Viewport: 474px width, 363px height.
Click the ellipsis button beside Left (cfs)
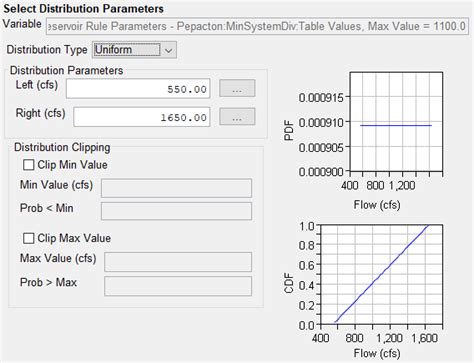coord(237,88)
